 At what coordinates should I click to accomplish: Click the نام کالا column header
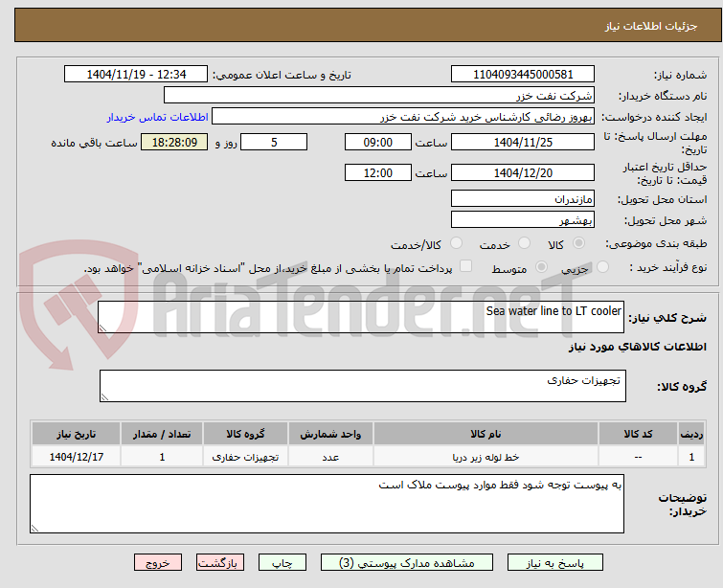coord(486,434)
